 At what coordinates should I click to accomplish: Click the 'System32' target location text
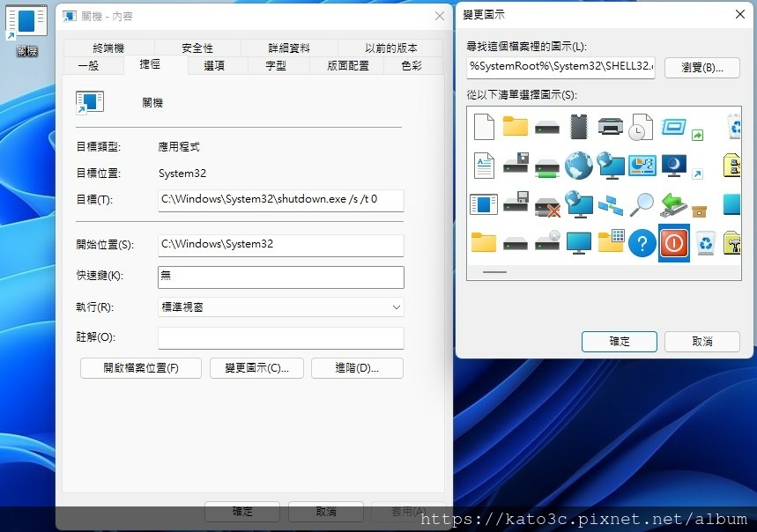pos(182,174)
